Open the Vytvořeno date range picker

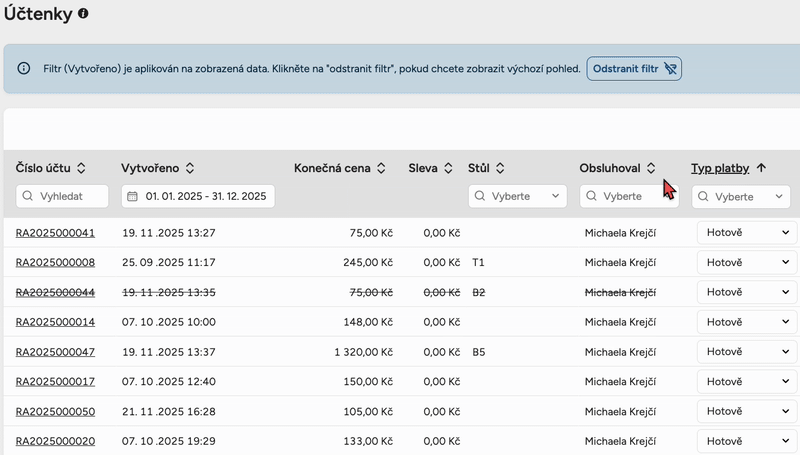click(x=198, y=197)
